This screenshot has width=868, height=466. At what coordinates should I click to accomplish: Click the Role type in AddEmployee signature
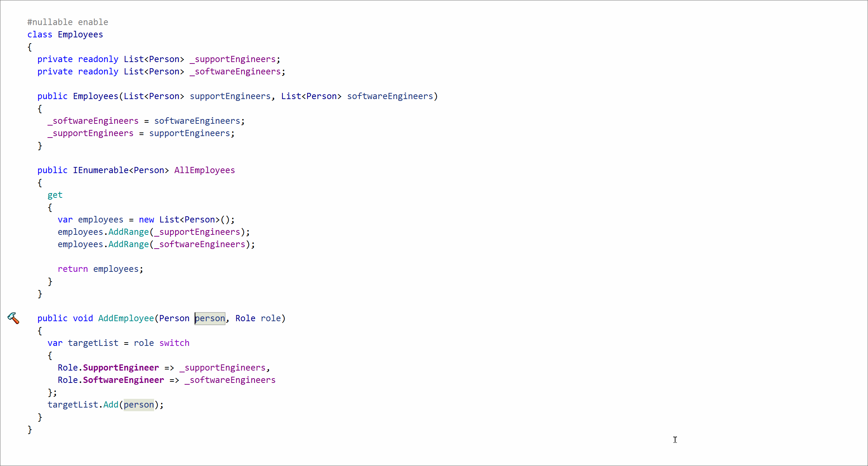[x=245, y=318]
